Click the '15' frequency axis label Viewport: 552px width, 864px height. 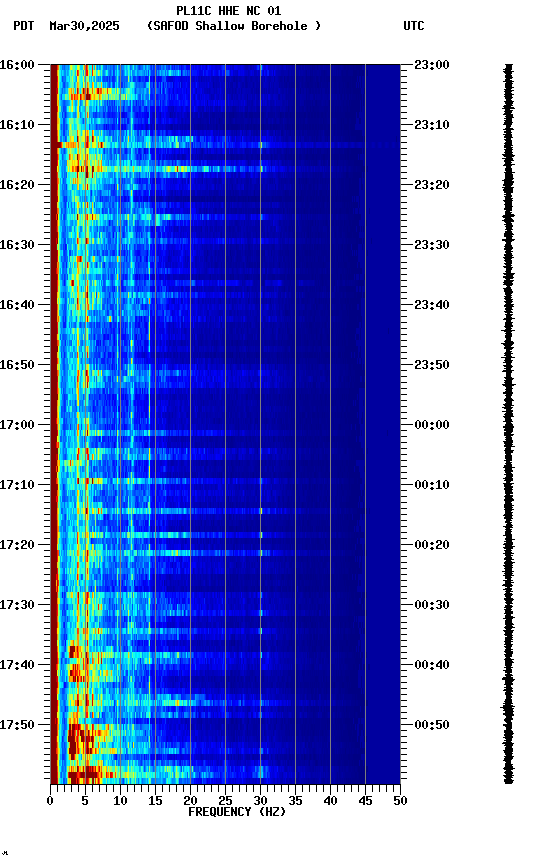pos(155,801)
